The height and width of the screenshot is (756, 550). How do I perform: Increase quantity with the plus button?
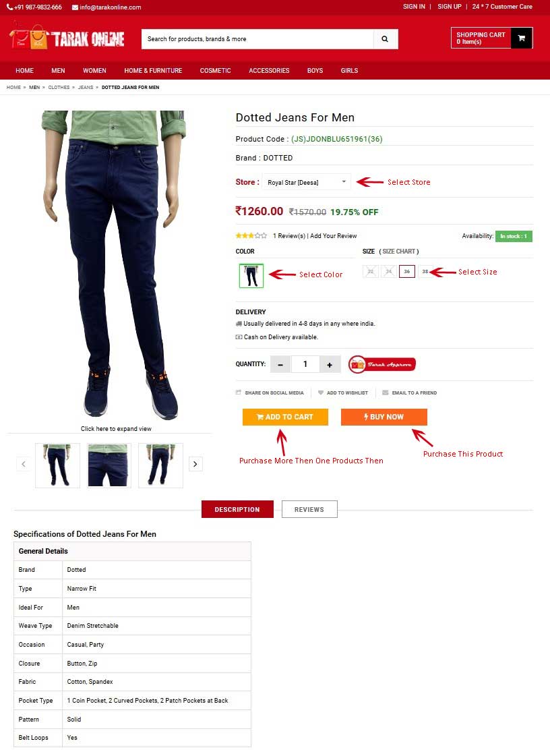(x=330, y=364)
